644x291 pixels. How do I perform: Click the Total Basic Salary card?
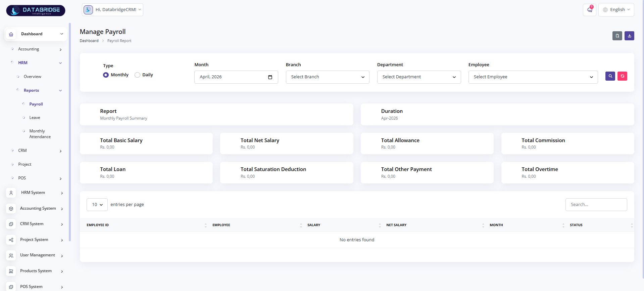(x=146, y=143)
